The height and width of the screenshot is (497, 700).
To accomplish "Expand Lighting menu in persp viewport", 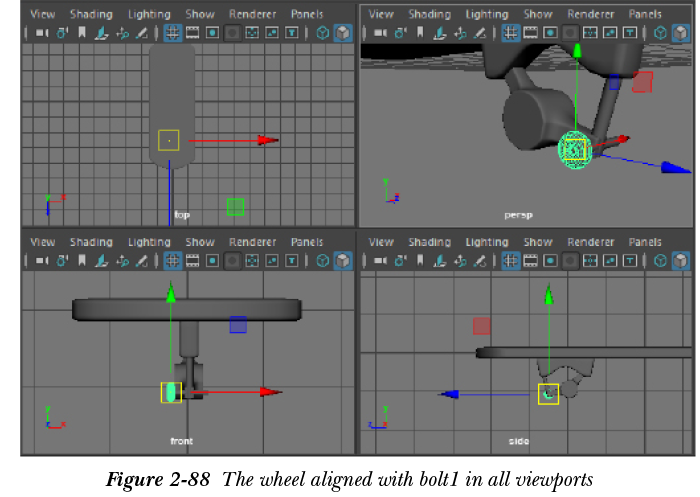I will click(487, 15).
